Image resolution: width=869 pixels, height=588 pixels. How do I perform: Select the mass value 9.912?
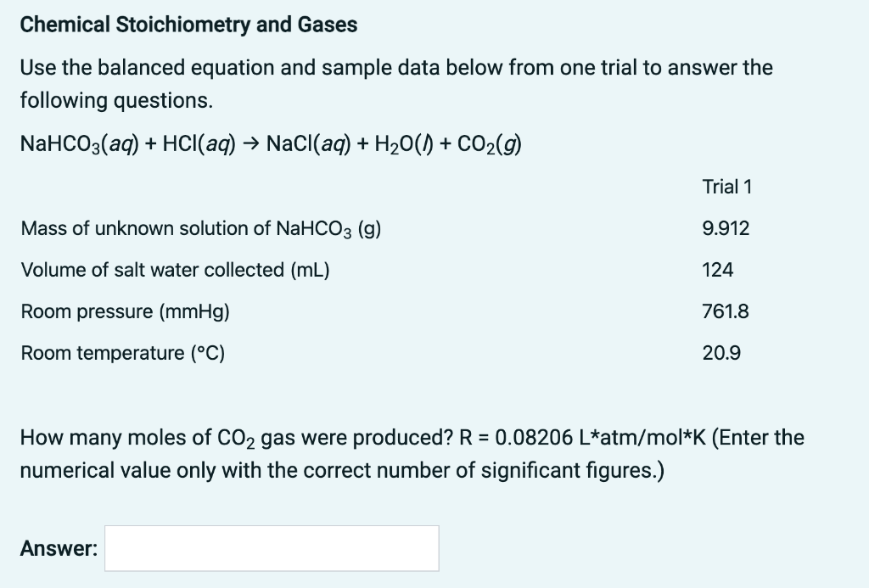(x=726, y=227)
